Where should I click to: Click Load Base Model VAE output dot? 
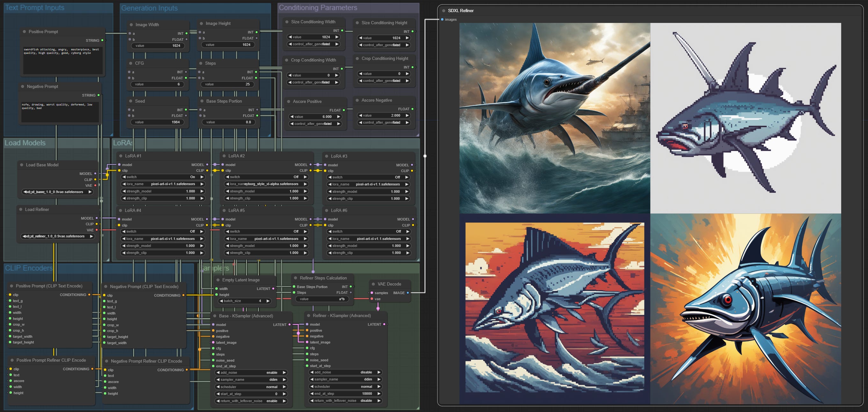point(95,185)
